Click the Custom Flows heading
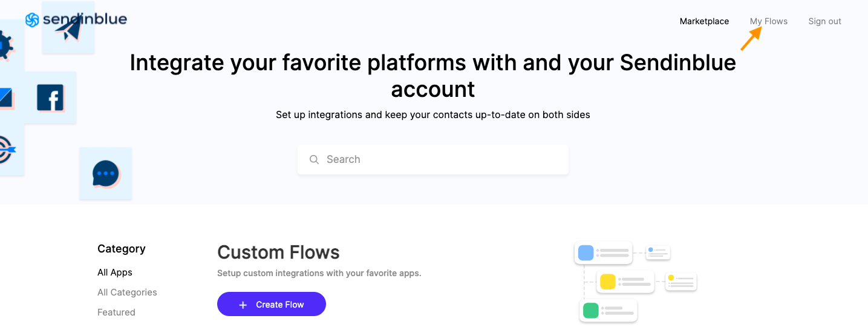 [278, 252]
